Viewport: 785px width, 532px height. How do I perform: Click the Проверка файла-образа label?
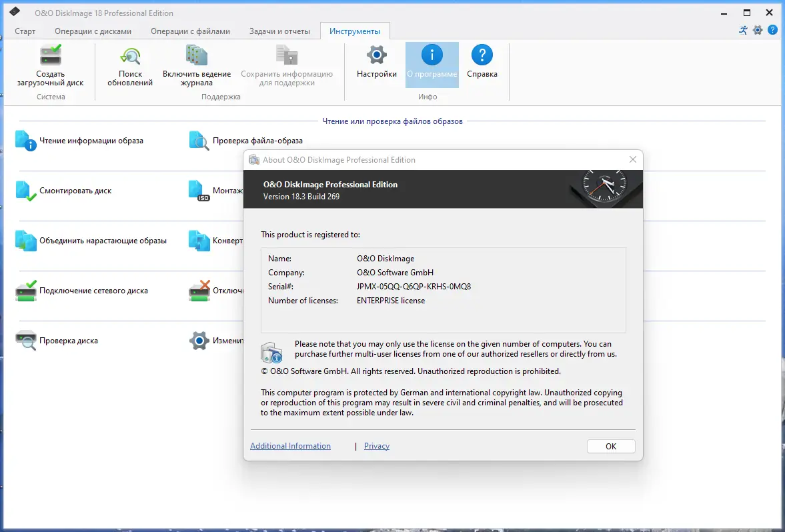(x=257, y=141)
